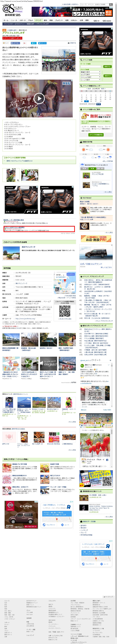Image resolution: width=117 pixels, height=644 pixels.
Task: Click 秋のグルメフェア&産業祭2018 related link
Action: click(x=19, y=161)
